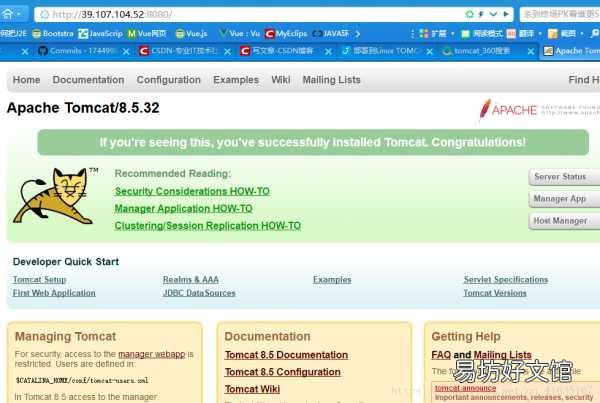600x403 pixels.
Task: Open JDBC DataSources link
Action: coord(199,293)
